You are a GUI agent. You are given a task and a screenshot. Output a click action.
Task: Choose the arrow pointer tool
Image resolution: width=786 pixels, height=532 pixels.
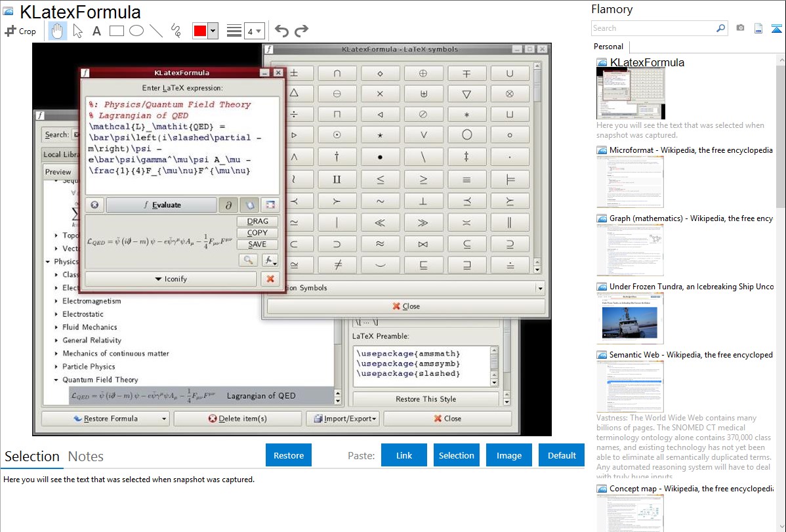77,31
